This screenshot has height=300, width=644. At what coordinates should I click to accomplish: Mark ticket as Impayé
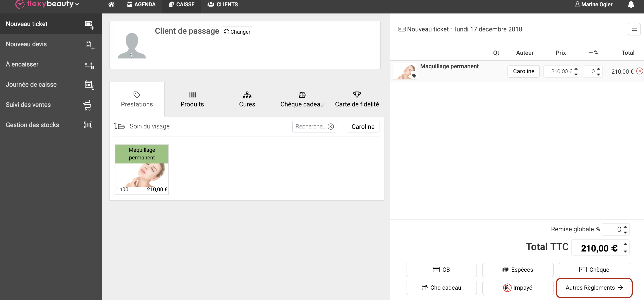518,287
